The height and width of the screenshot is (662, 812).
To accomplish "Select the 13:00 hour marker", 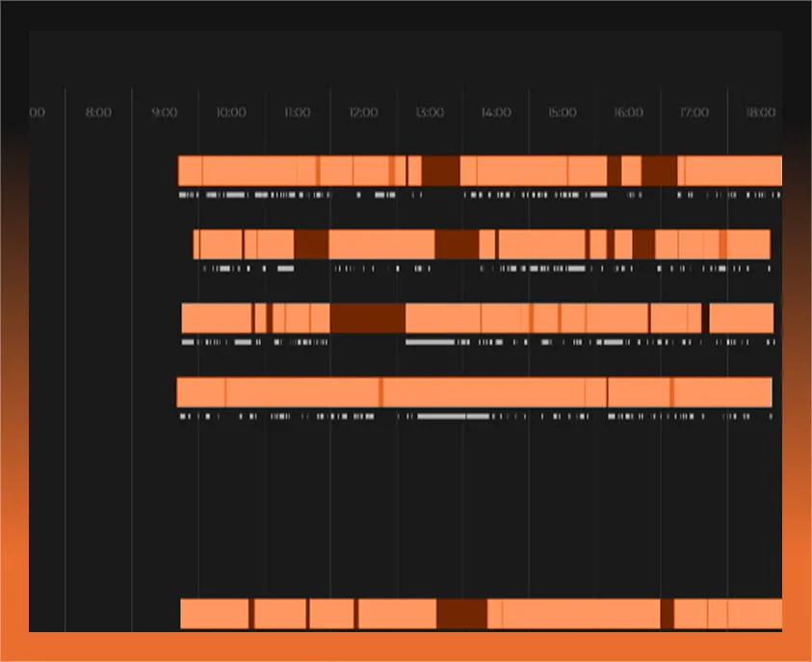I will (430, 113).
